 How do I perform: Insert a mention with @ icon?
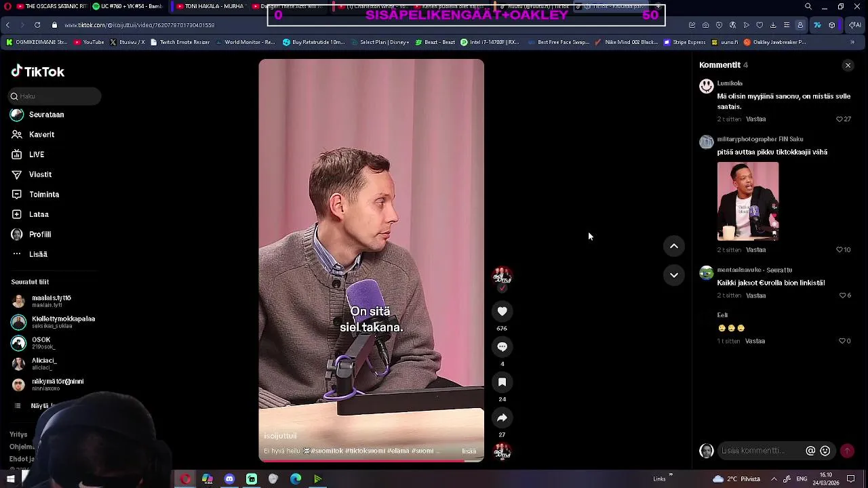pos(810,451)
